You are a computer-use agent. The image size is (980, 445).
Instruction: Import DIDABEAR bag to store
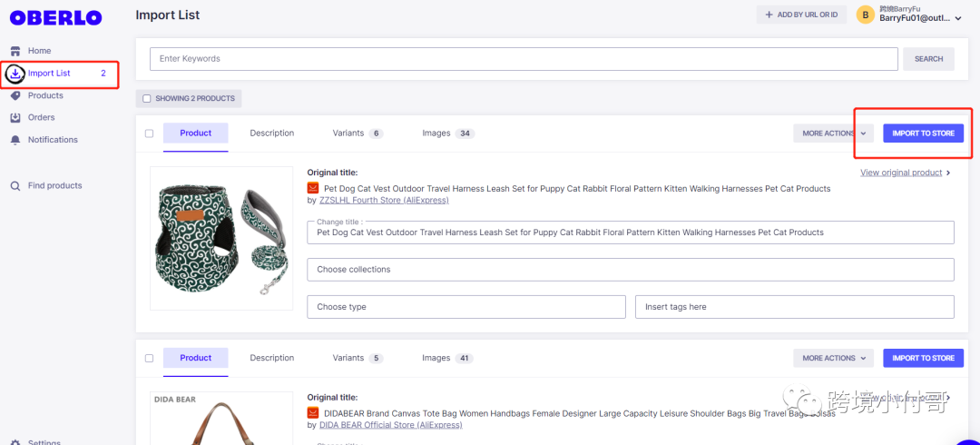[923, 358]
